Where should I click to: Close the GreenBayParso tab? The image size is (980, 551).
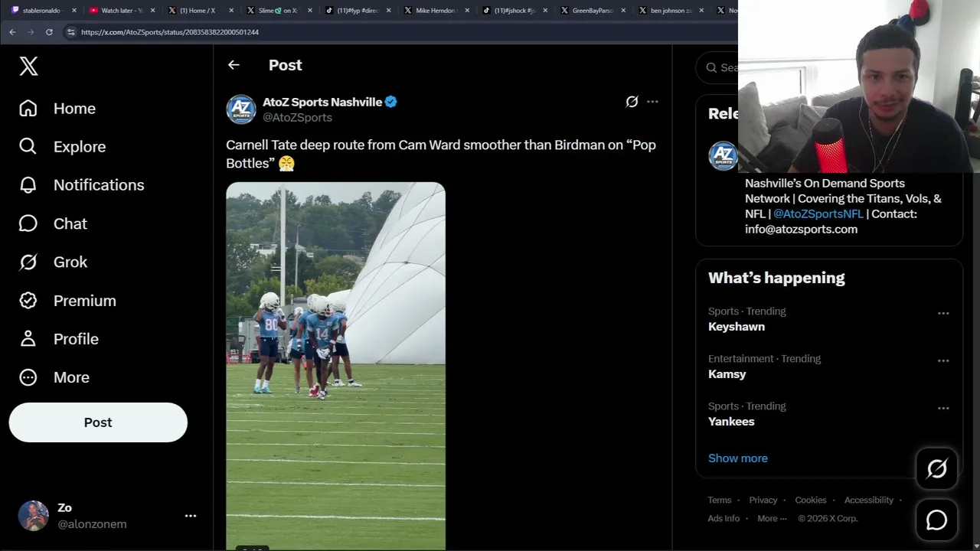pyautogui.click(x=623, y=11)
